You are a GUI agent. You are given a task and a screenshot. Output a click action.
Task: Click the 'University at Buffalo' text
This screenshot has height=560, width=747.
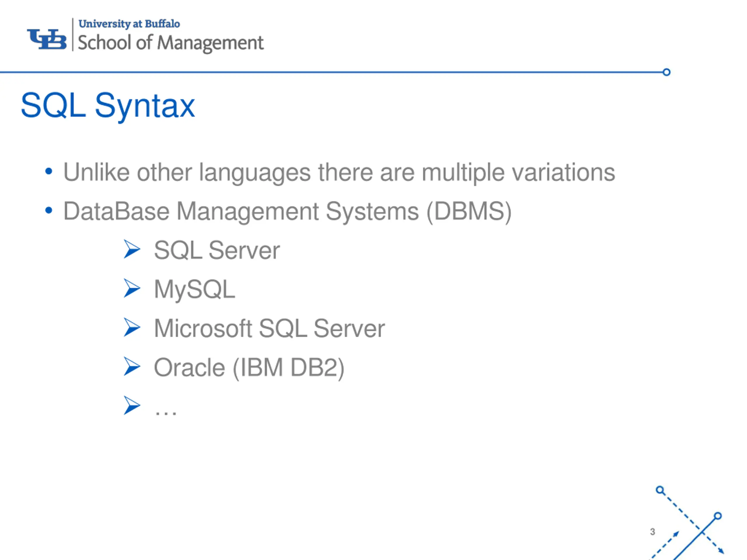click(x=129, y=24)
